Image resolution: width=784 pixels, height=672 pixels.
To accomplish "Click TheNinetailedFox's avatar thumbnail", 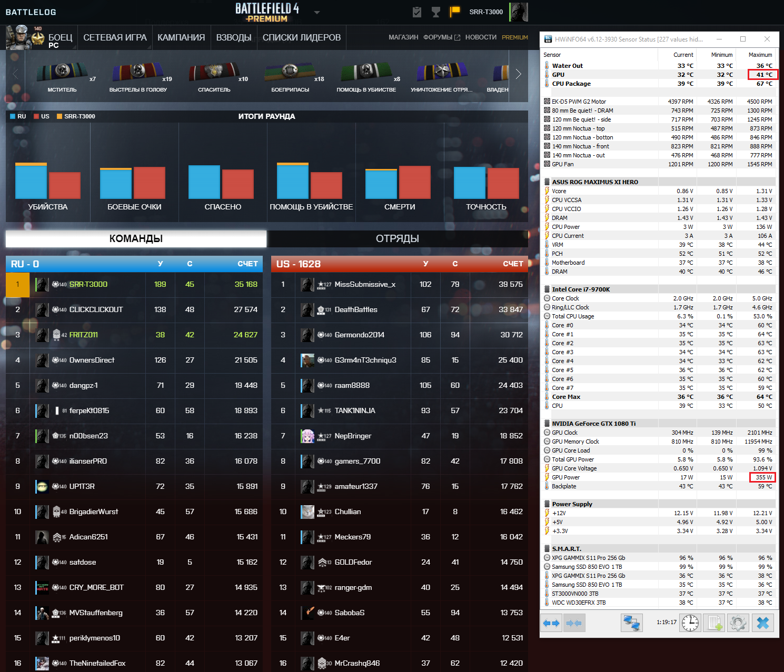I will (42, 663).
